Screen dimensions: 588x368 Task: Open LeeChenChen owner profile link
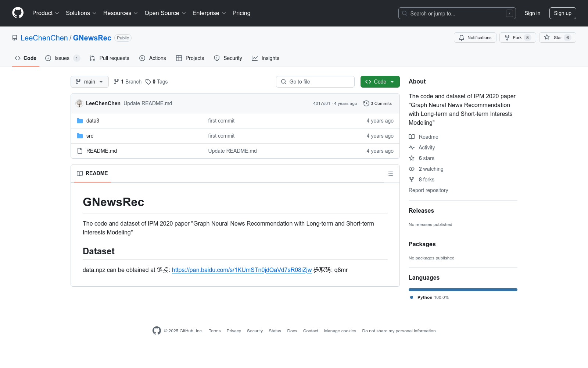point(44,38)
